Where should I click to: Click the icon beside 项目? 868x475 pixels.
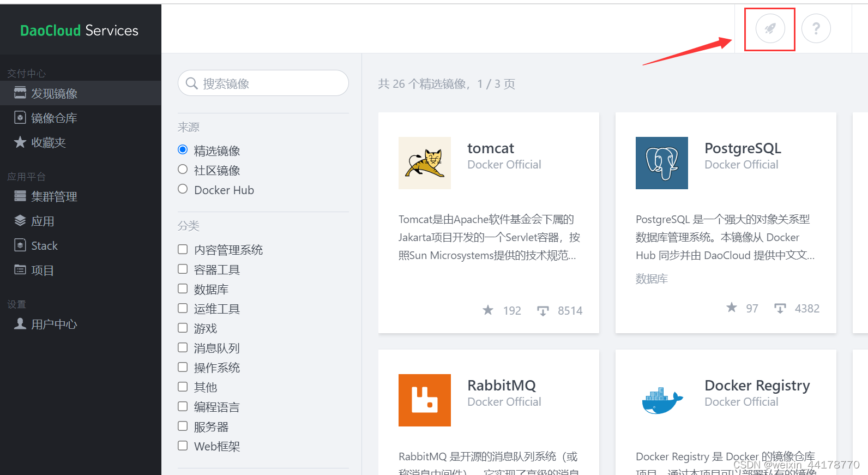pos(20,269)
